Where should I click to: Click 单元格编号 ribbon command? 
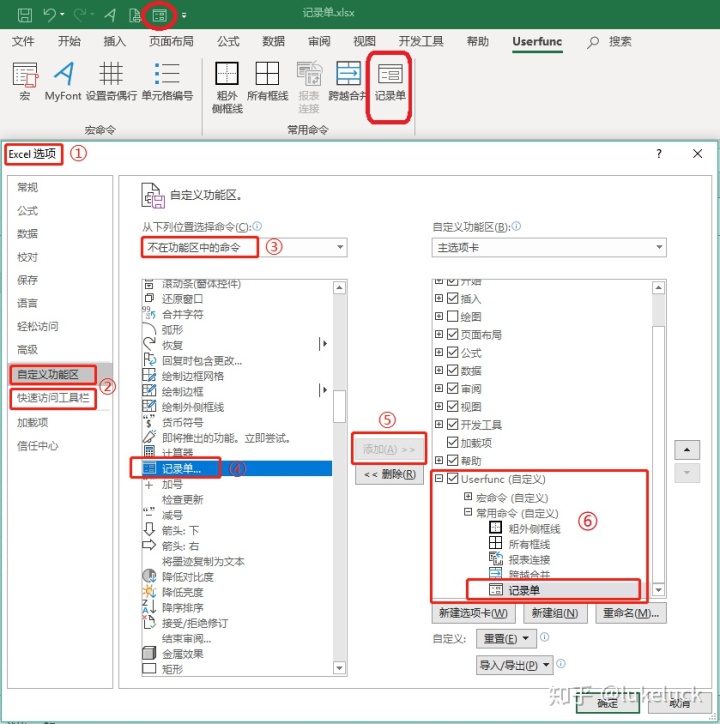click(167, 81)
